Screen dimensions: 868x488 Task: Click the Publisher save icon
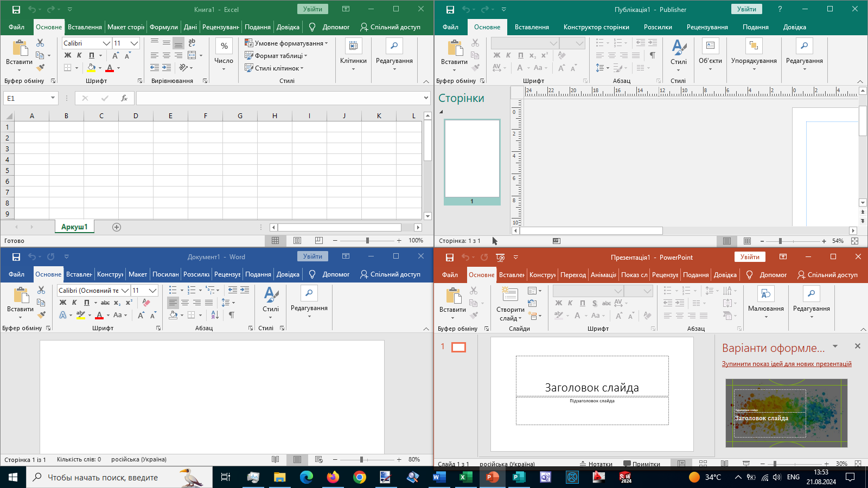point(450,9)
